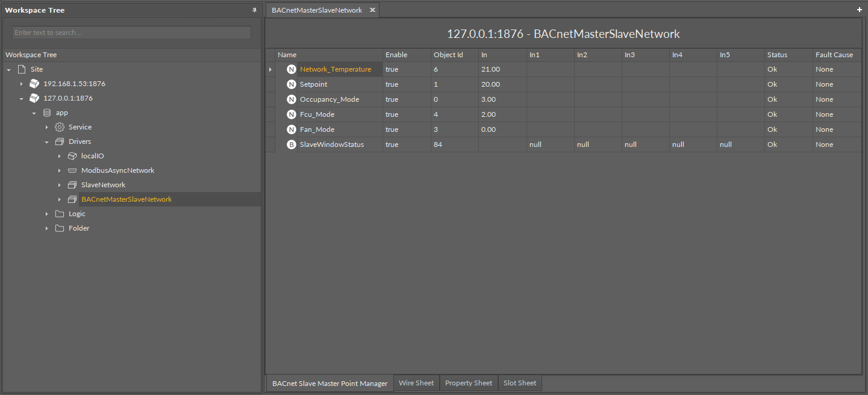Click the N icon beside Setpoint

tap(292, 84)
